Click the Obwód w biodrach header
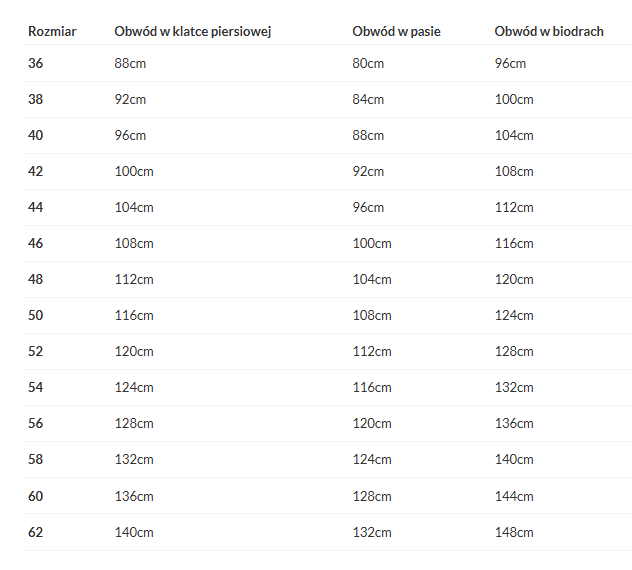Screen dimensions: 632x570 pyautogui.click(x=549, y=31)
